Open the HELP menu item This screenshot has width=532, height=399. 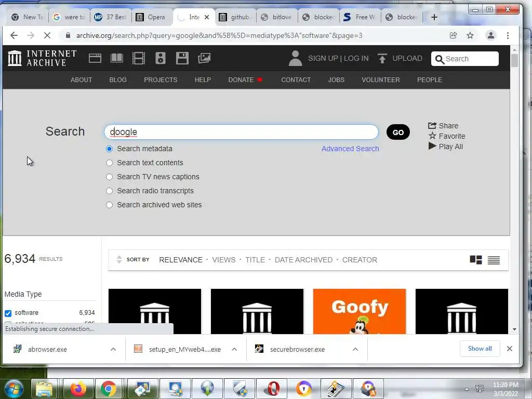(203, 79)
